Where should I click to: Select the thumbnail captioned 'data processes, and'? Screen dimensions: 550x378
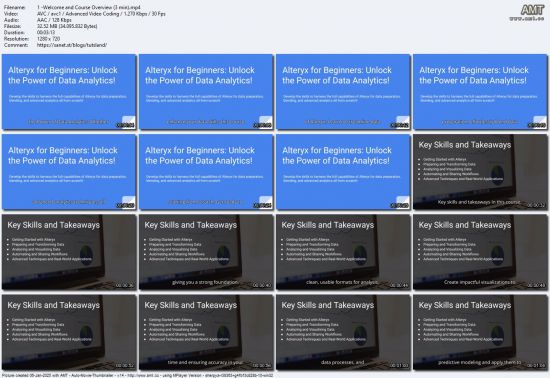(x=343, y=332)
